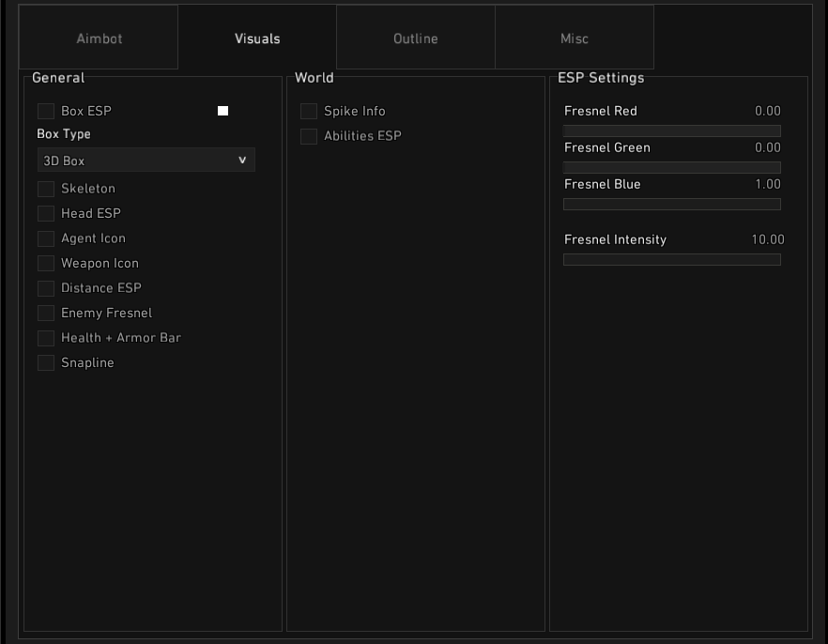Switch to the Aimbot tab
828x644 pixels.
tap(99, 38)
